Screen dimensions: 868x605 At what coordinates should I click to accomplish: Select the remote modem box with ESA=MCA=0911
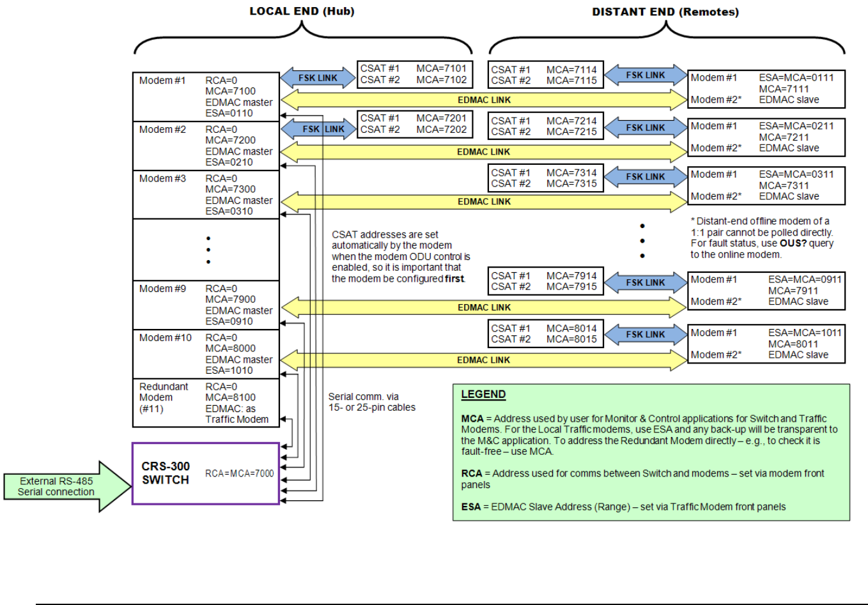766,291
